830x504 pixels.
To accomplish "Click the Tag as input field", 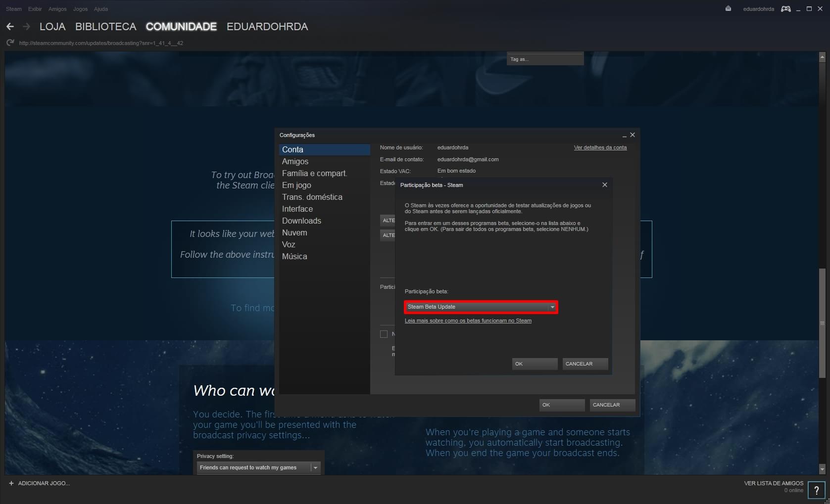I will [x=545, y=59].
